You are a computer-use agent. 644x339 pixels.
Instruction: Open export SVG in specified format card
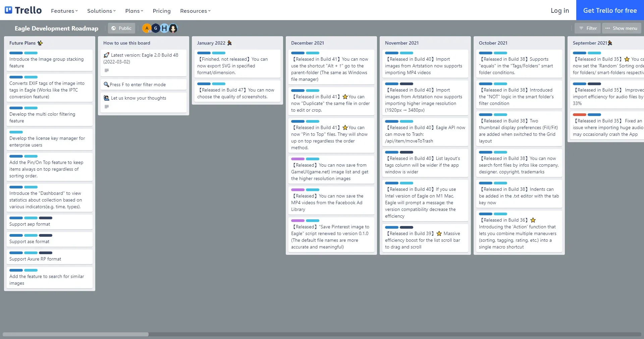click(237, 64)
